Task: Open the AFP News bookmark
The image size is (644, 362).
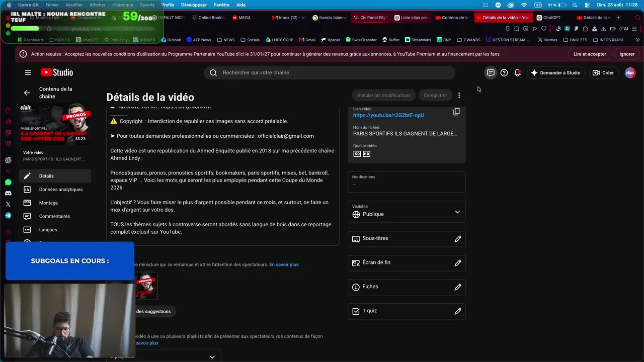Action: 199,40
